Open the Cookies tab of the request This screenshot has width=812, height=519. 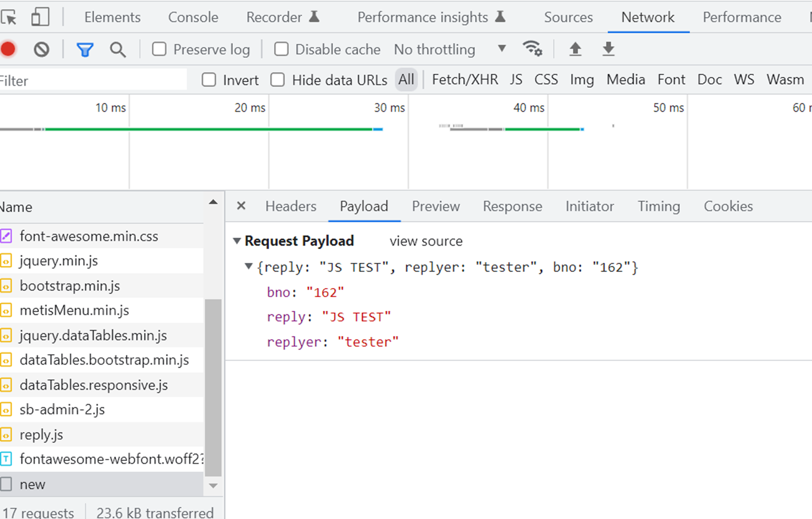point(728,206)
